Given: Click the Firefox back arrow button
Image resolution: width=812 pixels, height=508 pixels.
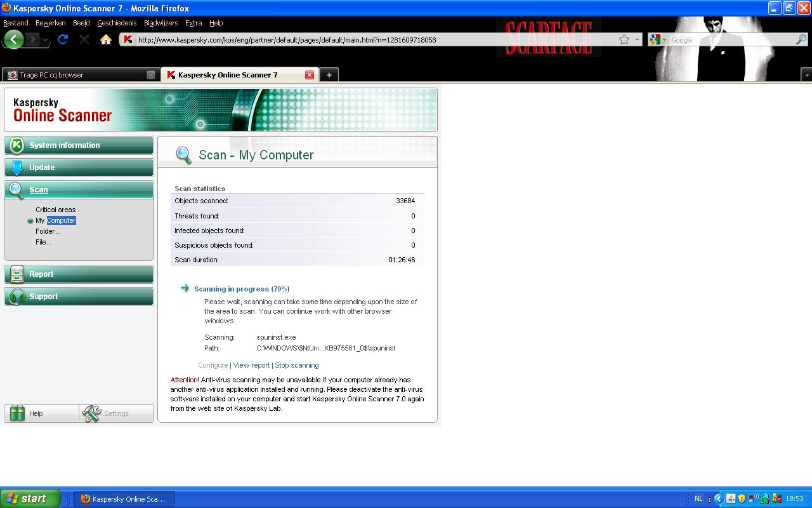Looking at the screenshot, I should click(x=13, y=39).
